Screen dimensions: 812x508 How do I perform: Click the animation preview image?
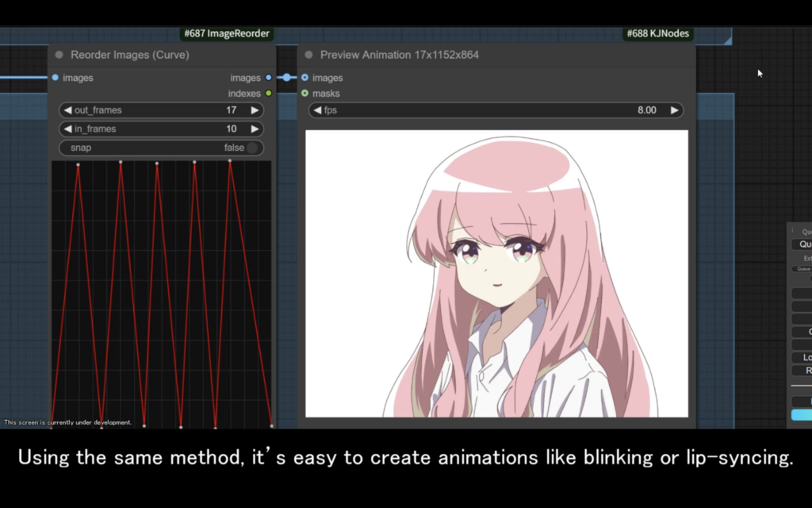coord(496,274)
